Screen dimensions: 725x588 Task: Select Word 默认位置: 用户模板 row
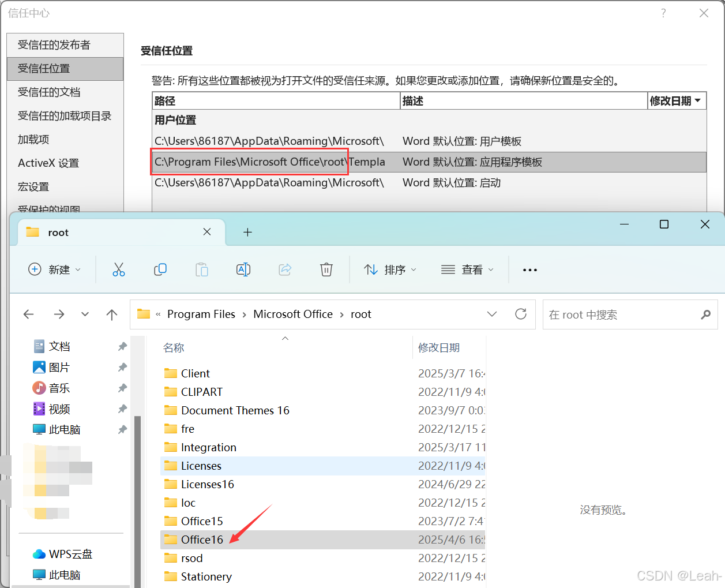click(429, 141)
